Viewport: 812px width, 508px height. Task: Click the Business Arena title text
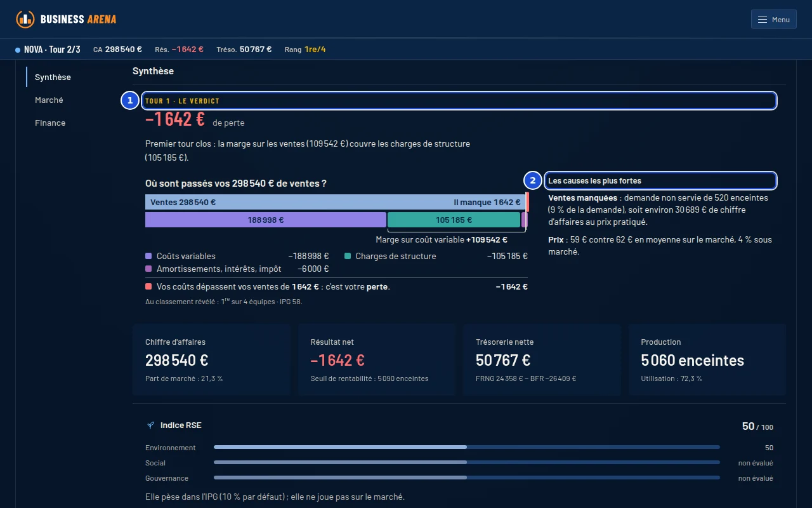[79, 19]
